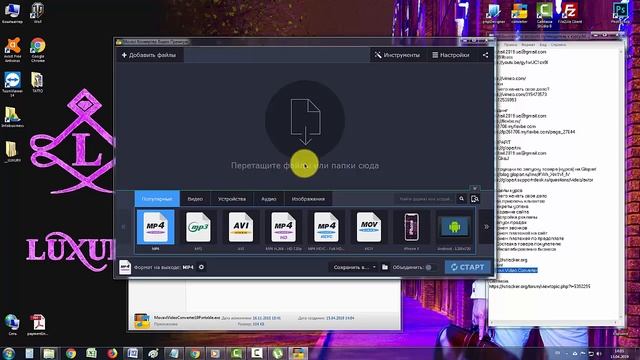This screenshot has width=640, height=360.
Task: Click the rutracker.org forum URL line in Notepad
Action: [540, 287]
